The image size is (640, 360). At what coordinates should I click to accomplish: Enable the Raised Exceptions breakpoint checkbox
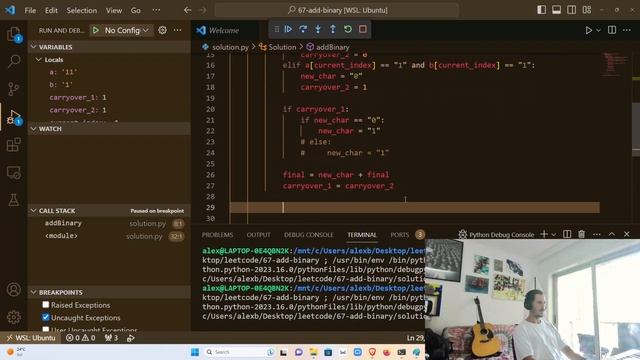(46, 304)
